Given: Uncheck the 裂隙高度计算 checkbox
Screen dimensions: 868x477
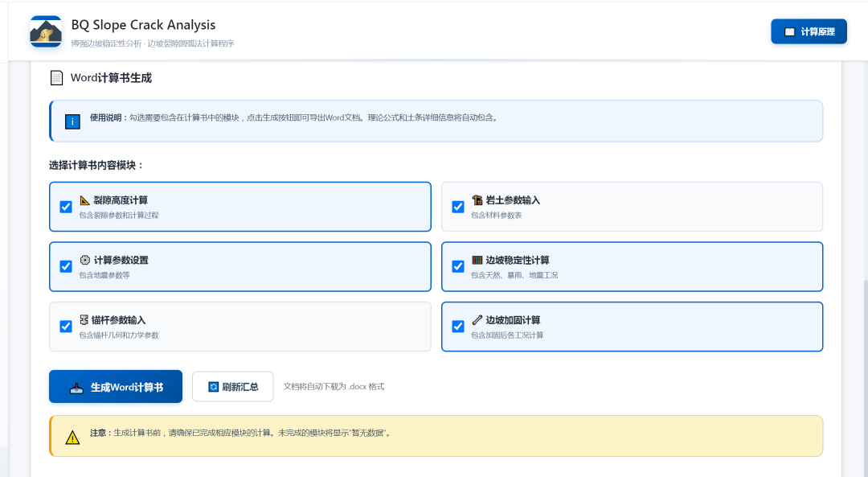Looking at the screenshot, I should pyautogui.click(x=66, y=207).
